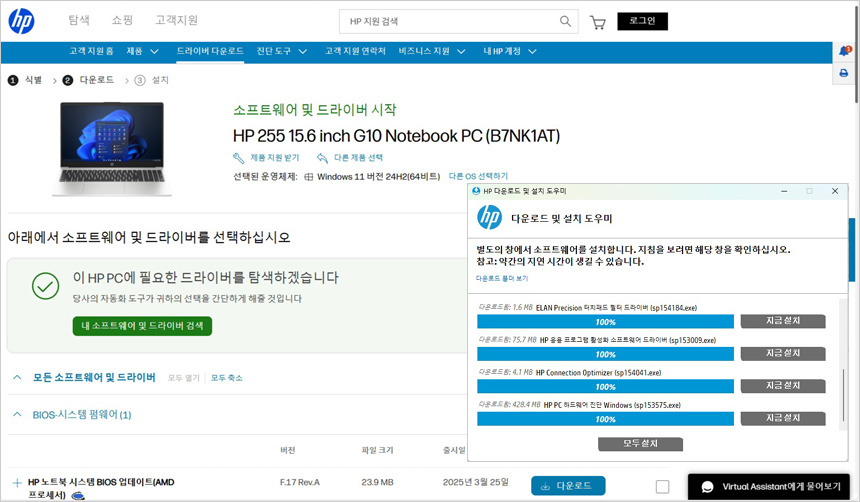Click the search magnifier icon
The height and width of the screenshot is (502, 860).
(x=566, y=21)
